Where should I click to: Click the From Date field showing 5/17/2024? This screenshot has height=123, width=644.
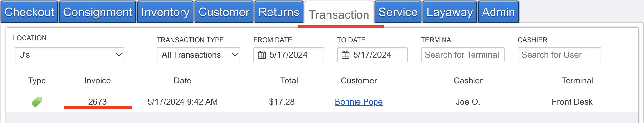pos(288,55)
